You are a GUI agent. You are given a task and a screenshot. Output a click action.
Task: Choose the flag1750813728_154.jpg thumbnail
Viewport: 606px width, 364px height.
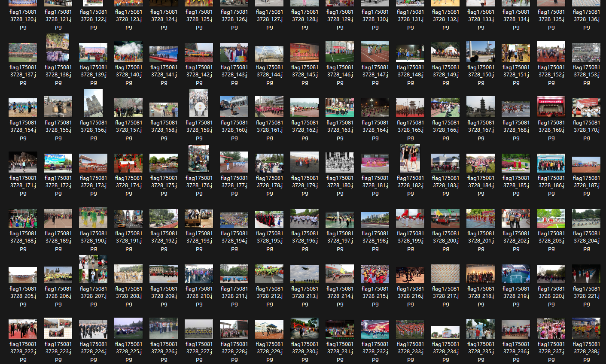pos(23,108)
